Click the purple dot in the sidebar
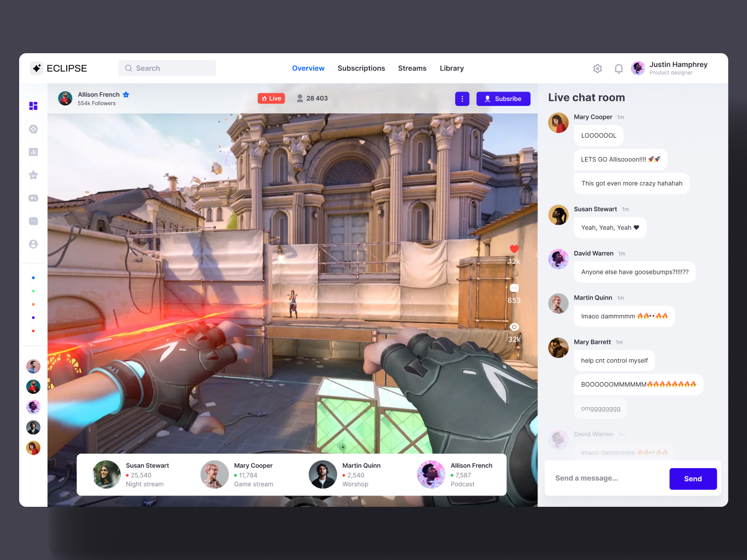This screenshot has width=747, height=560. 33,317
